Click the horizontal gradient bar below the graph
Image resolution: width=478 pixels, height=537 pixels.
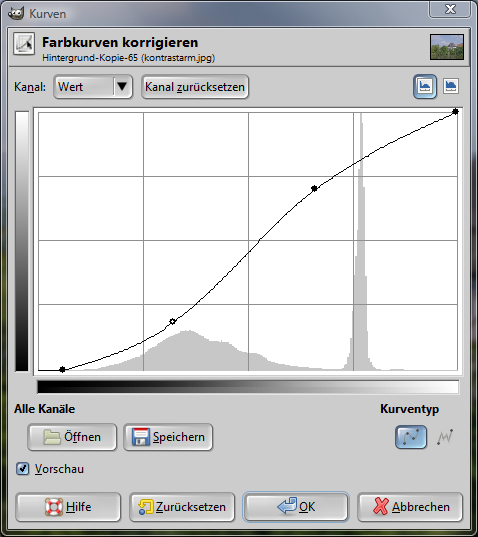pos(248,387)
